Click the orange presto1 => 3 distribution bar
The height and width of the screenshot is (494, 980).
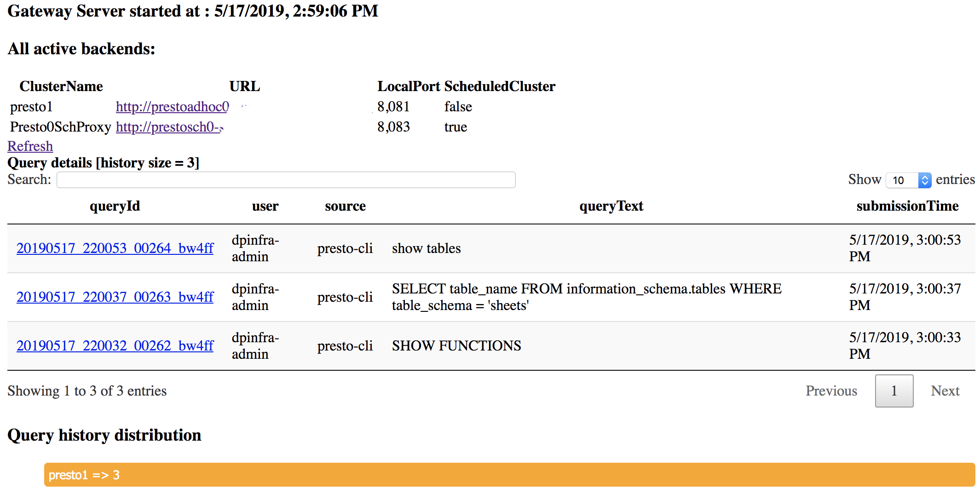pos(509,475)
